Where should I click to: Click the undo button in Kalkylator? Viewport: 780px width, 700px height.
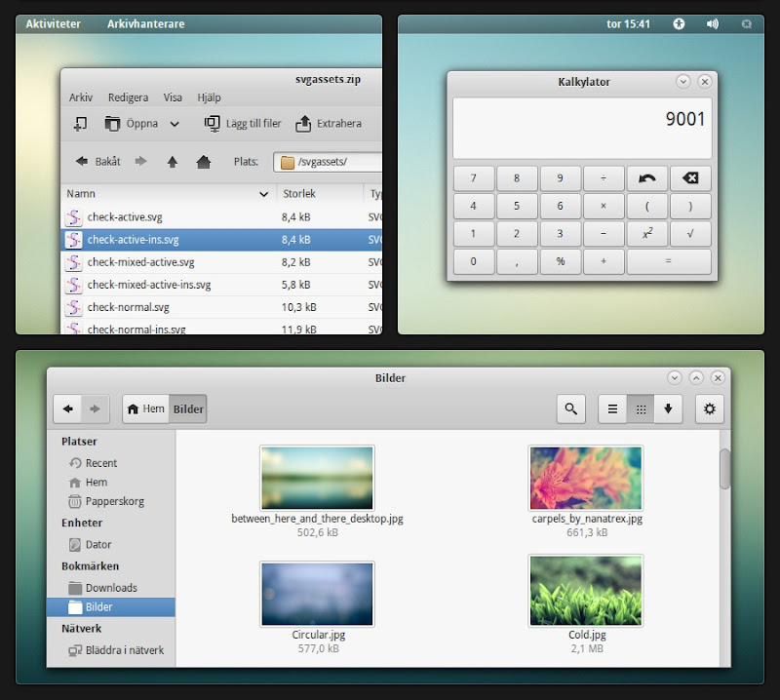coord(646,178)
